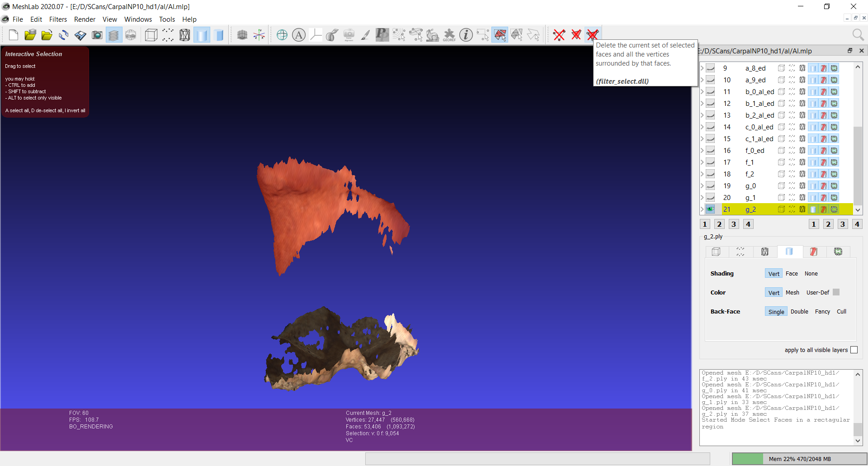
Task: Open the Align bunny tool
Action: tap(432, 35)
